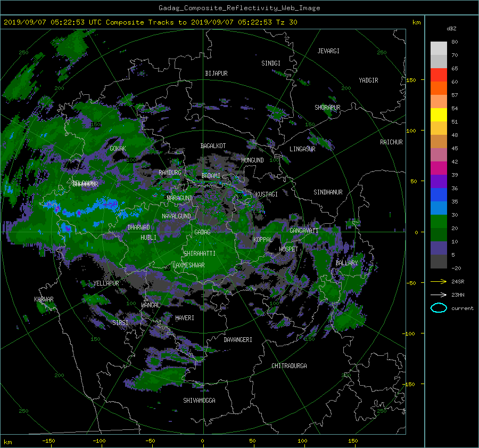Click the yellow 54 dBZ color swatch
The width and height of the screenshot is (479, 448).
pos(439,115)
